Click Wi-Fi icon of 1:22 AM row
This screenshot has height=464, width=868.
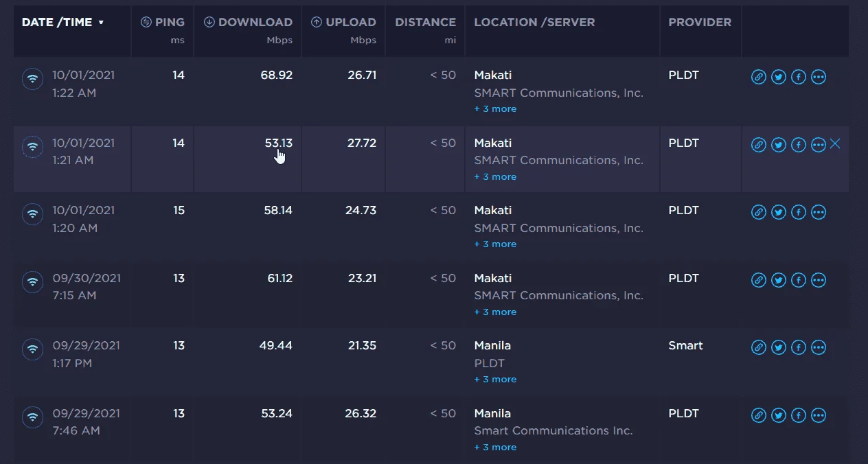point(32,79)
